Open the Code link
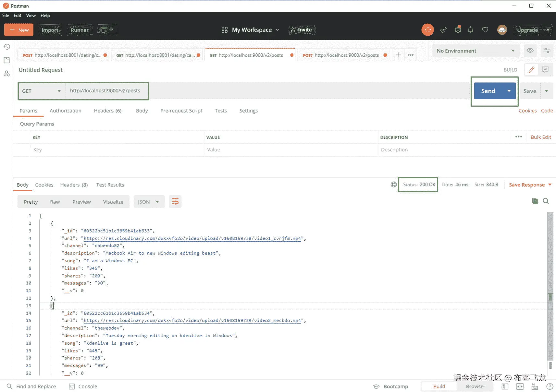This screenshot has width=556, height=392. coord(547,111)
